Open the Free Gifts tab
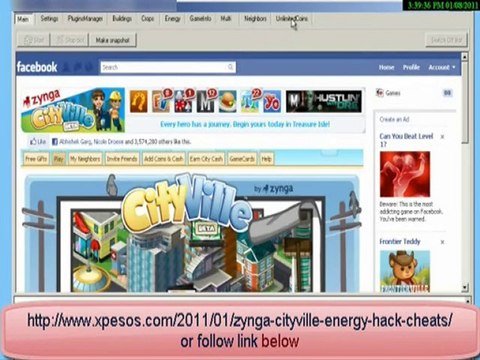Viewport: 480px width, 360px height. click(x=36, y=159)
